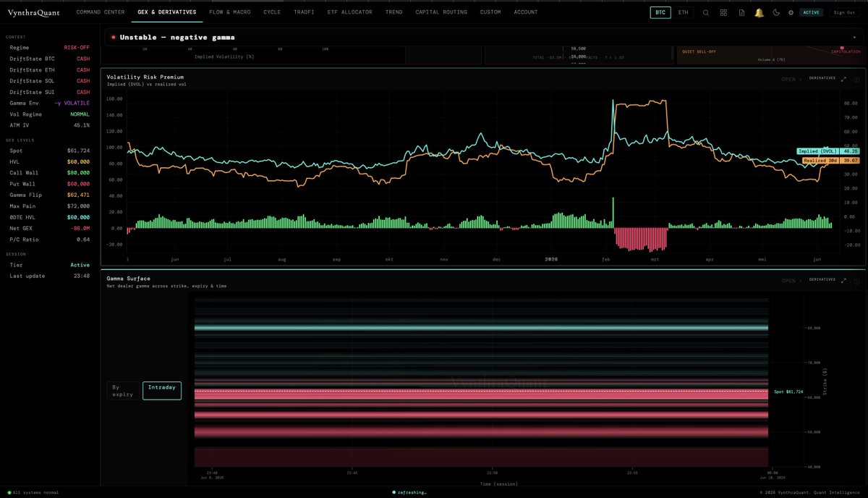Open the Account tab
868x498 pixels.
pyautogui.click(x=526, y=12)
